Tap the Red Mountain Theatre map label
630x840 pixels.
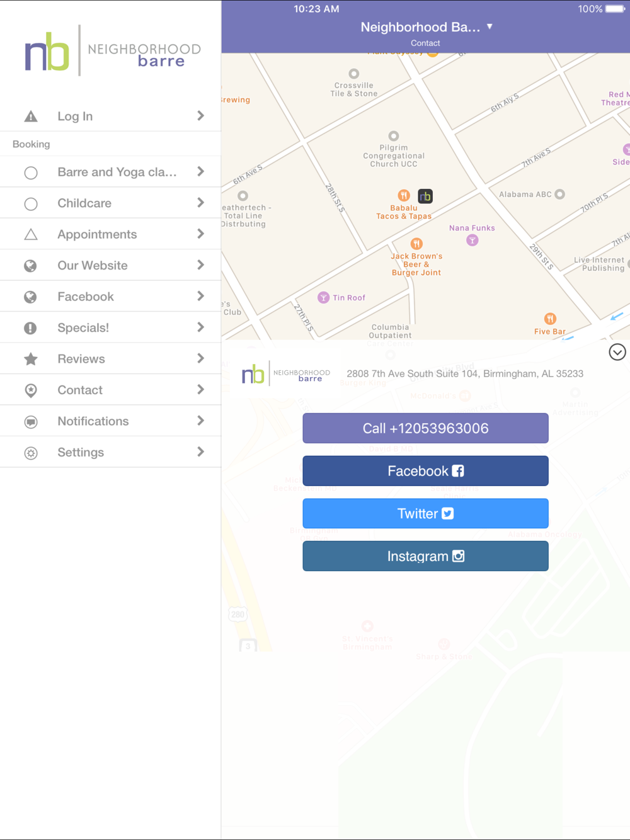coord(616,99)
